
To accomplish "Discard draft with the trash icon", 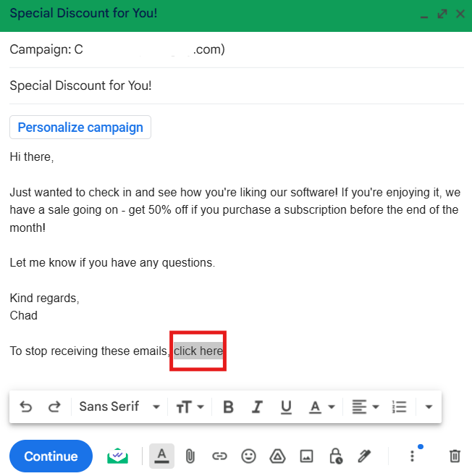I will [x=455, y=456].
